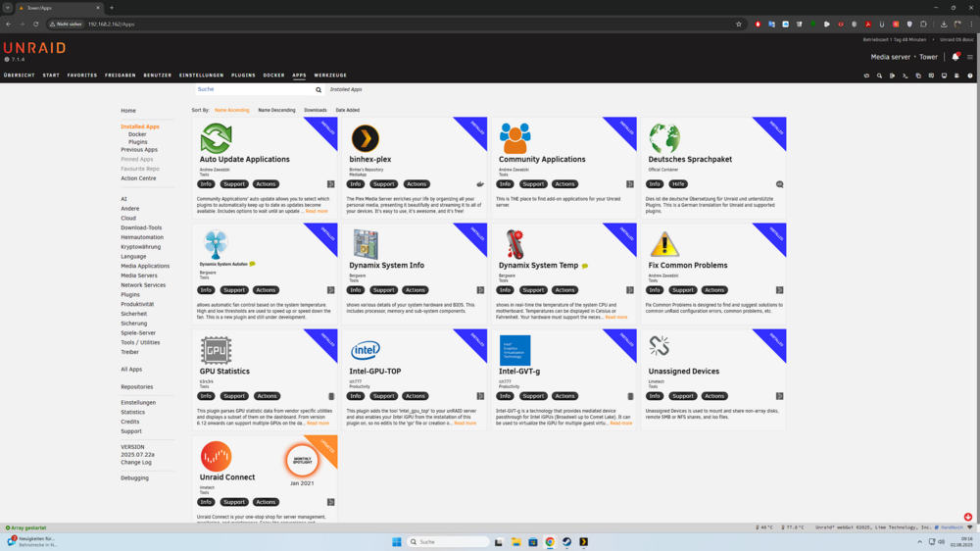Screen dimensions: 980x551
Task: Click the Fix Common Problems warning icon
Action: coord(663,244)
